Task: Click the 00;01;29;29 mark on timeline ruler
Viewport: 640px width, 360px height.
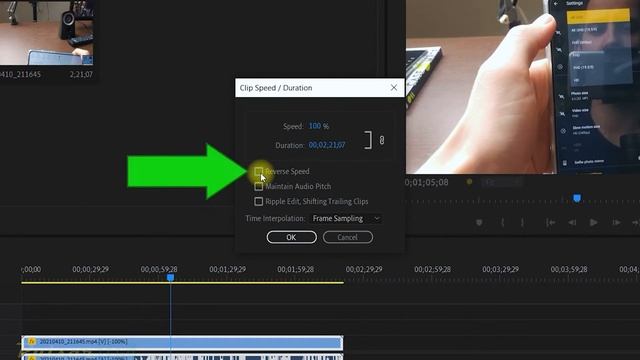Action: tap(227, 269)
